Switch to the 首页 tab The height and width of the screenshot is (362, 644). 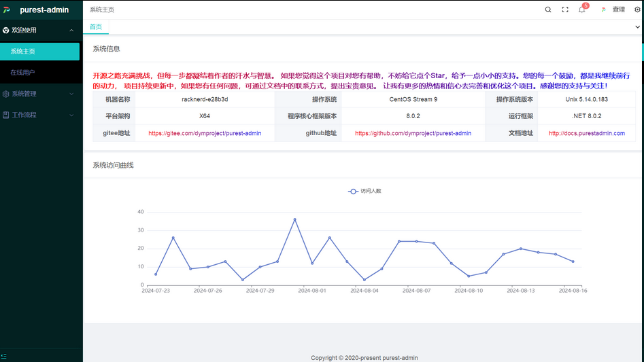(x=96, y=27)
